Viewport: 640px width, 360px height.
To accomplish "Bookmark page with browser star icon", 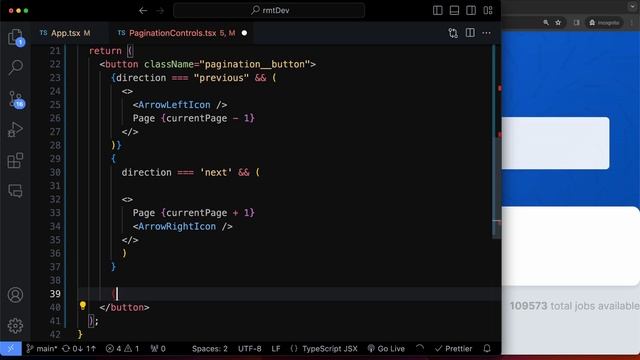I will [x=558, y=22].
